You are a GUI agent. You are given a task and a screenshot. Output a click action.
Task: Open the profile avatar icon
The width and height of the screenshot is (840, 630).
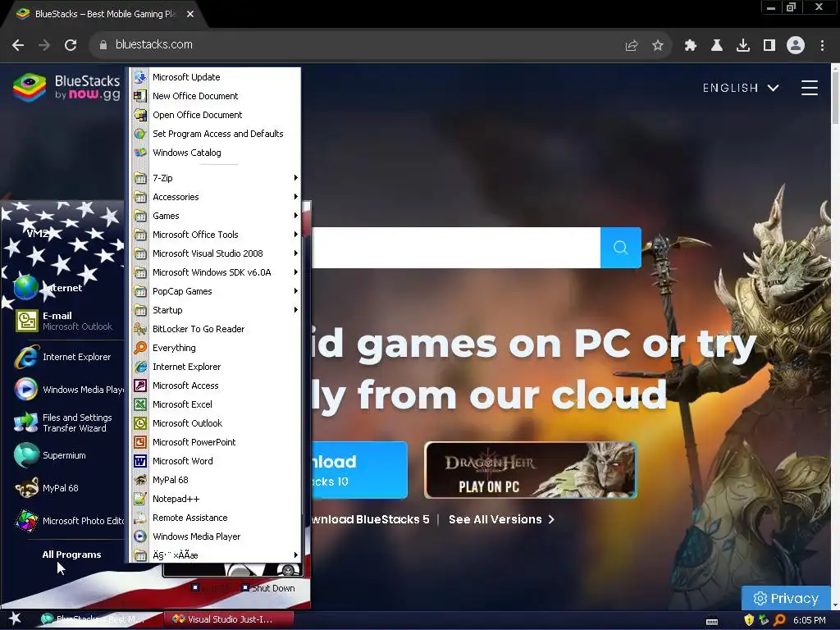pos(796,45)
